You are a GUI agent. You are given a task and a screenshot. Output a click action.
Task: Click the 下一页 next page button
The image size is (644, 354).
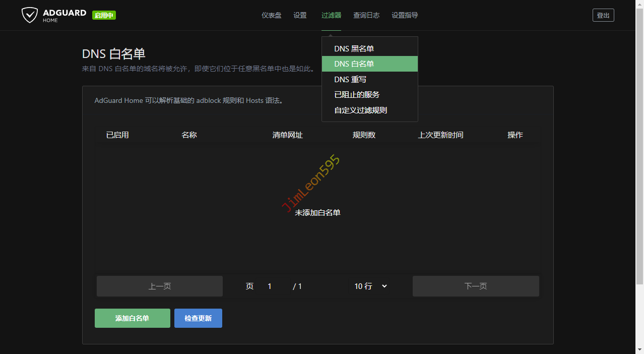pos(475,286)
